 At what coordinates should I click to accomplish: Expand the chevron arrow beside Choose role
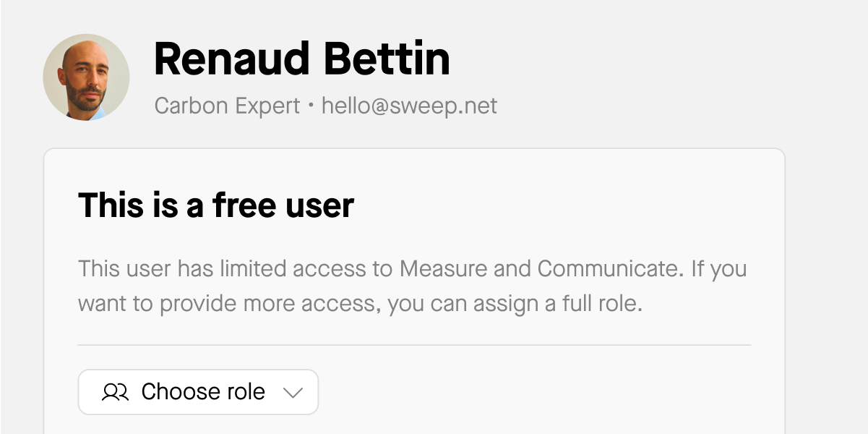(293, 392)
